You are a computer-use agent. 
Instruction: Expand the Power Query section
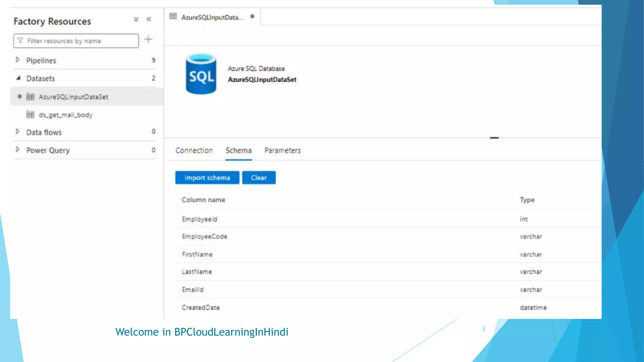(18, 149)
